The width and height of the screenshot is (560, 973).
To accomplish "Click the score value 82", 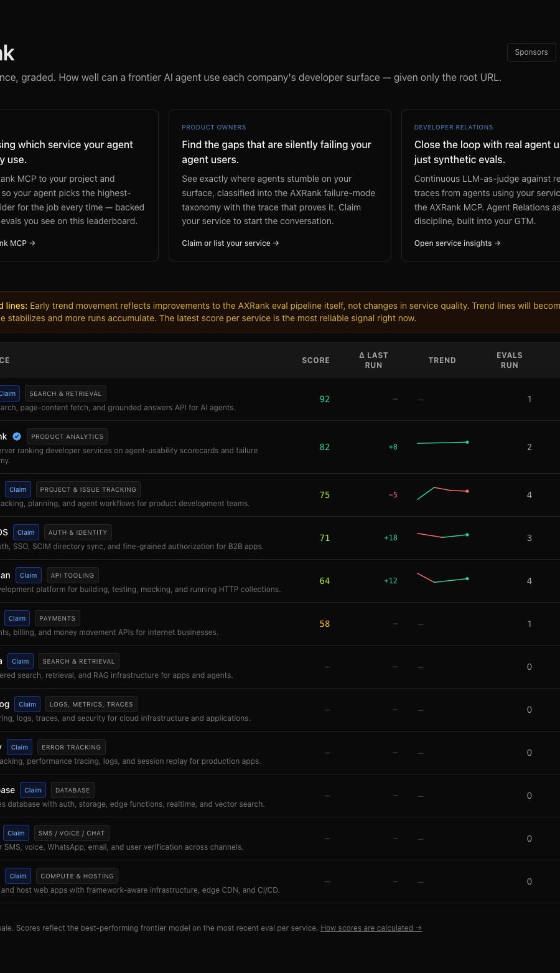I will tap(325, 447).
